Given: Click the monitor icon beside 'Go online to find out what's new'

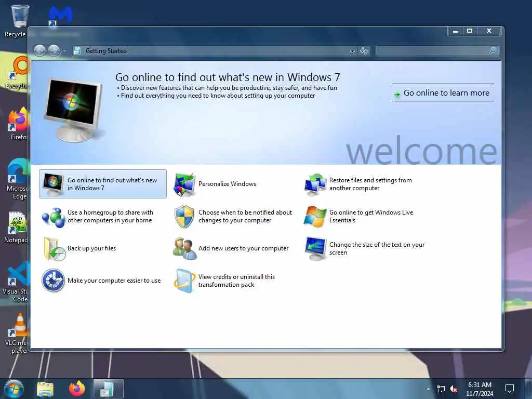Looking at the screenshot, I should 54,185.
